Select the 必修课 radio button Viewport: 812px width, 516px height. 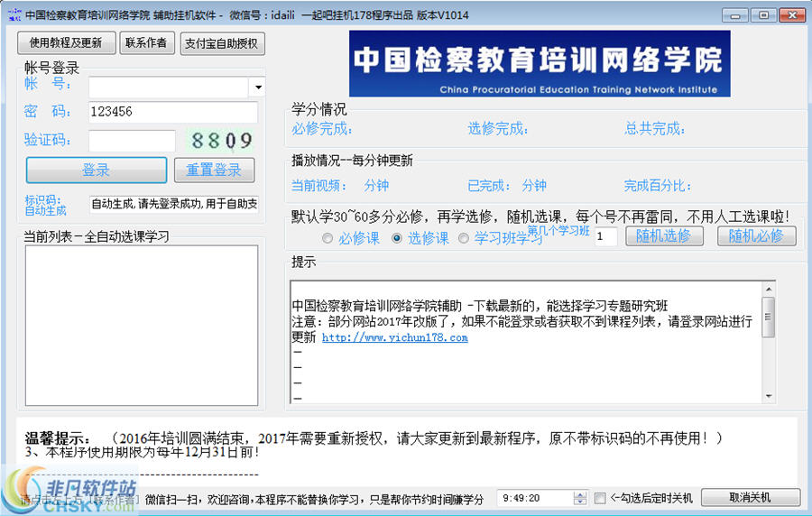[x=328, y=238]
